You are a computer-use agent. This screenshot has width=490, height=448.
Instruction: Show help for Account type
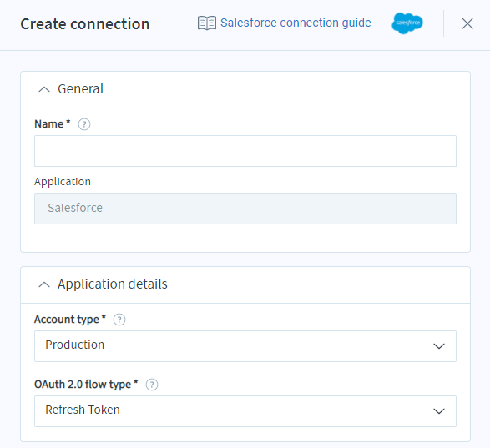pyautogui.click(x=119, y=320)
